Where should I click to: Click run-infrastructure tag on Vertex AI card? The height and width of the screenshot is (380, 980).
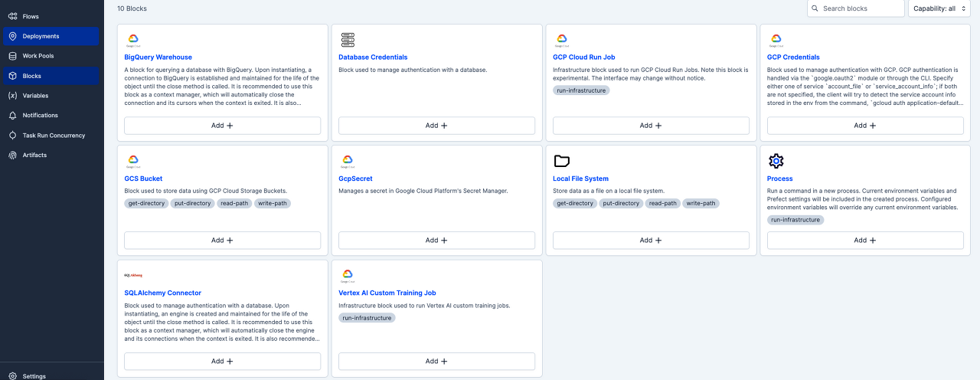click(367, 318)
